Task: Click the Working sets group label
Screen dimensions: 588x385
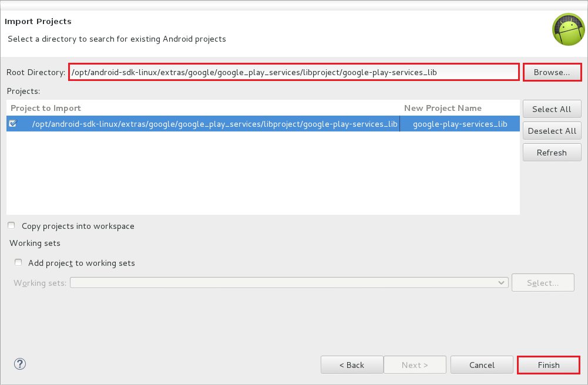Action: click(35, 243)
